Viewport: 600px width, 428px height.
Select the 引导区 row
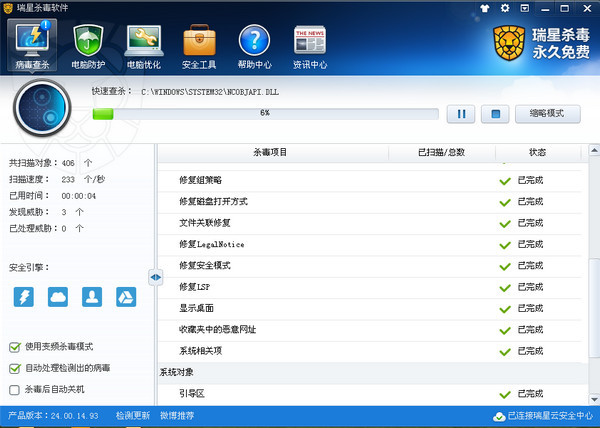click(370, 394)
